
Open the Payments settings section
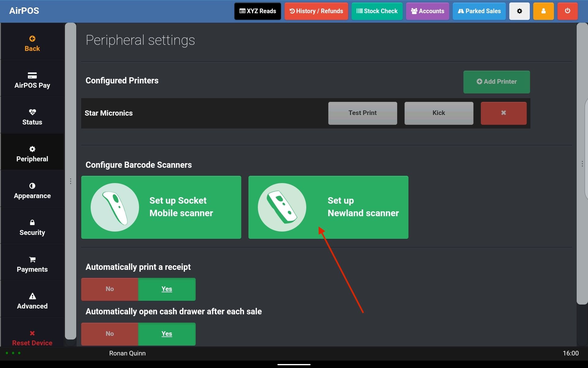(32, 264)
